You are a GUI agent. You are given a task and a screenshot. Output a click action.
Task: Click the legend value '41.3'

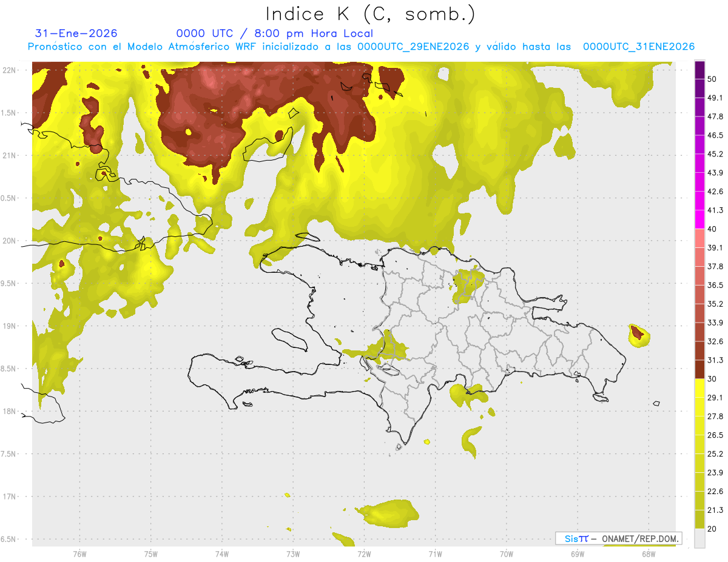pyautogui.click(x=715, y=210)
